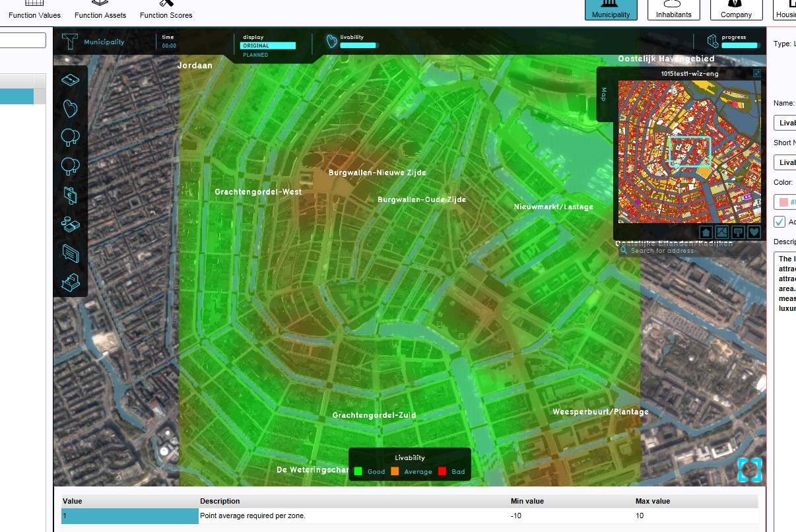Select the bulldozer demolish tool icon
The image size is (796, 532).
pos(70,283)
